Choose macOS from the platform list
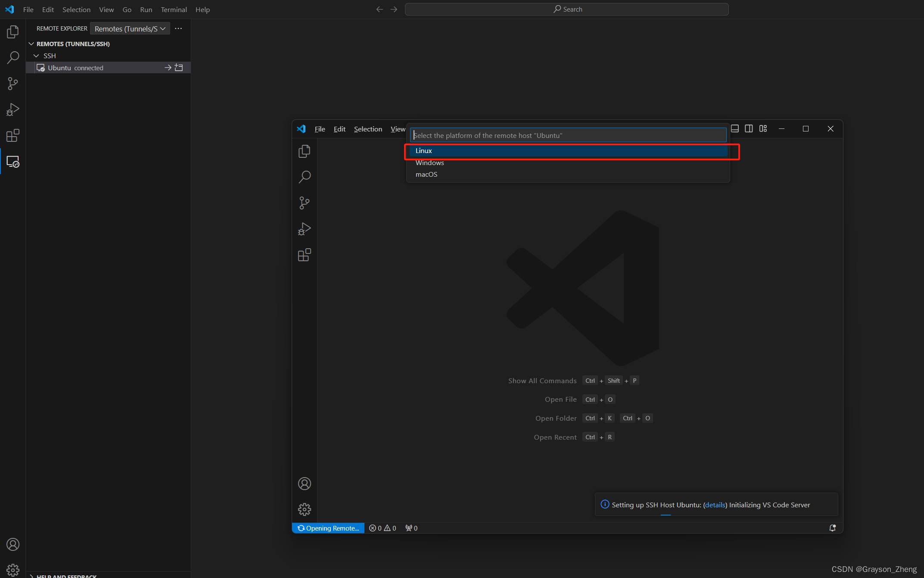 pos(426,175)
